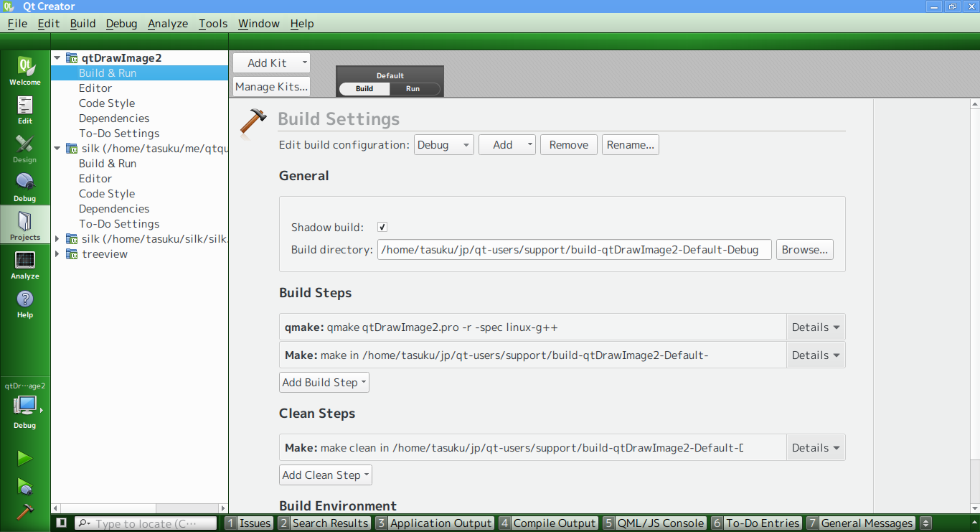The height and width of the screenshot is (532, 980).
Task: Open the Issues output pane
Action: 248,523
